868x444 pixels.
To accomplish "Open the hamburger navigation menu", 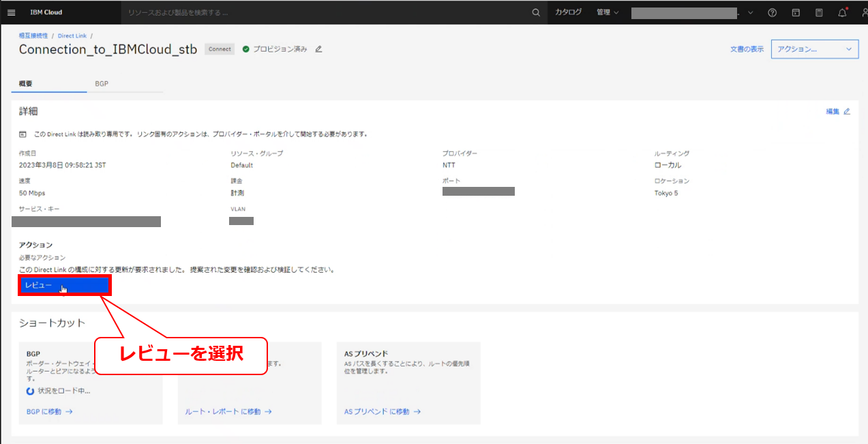I will 11,12.
